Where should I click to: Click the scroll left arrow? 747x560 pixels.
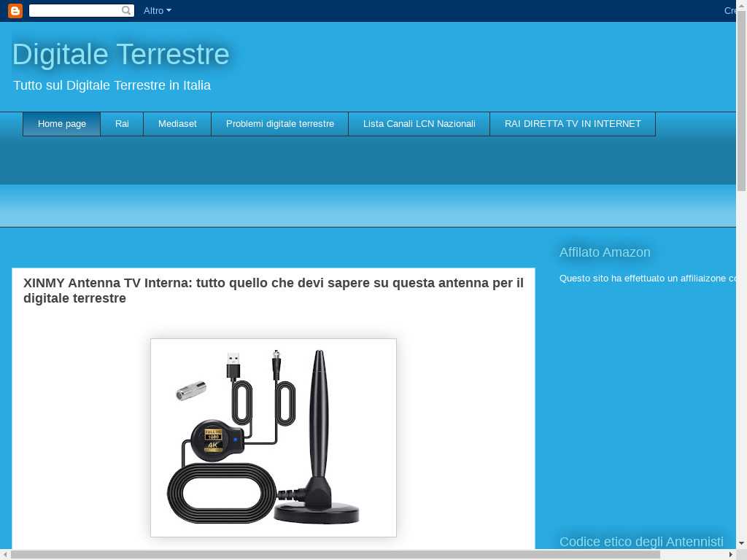click(x=4, y=555)
